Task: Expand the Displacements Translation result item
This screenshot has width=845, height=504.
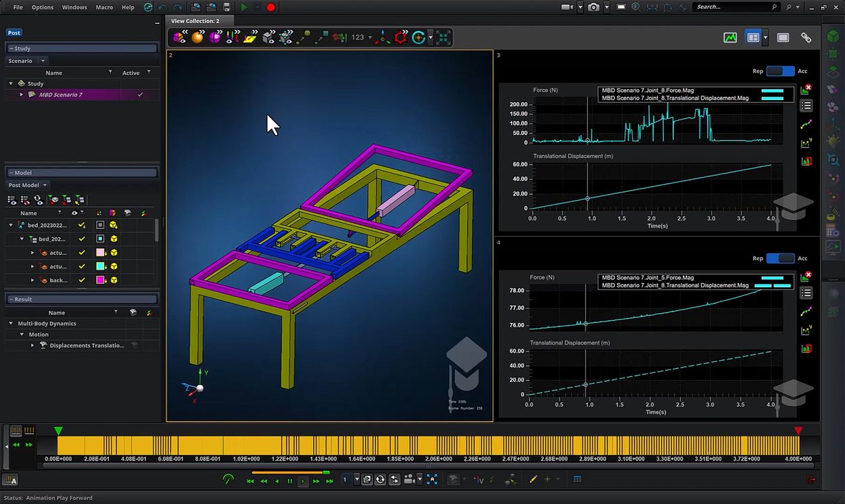Action: (x=32, y=345)
